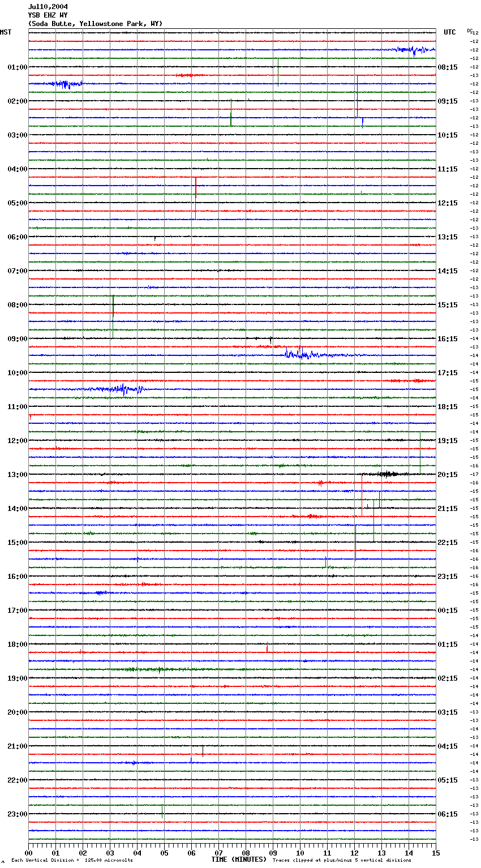Click the 125.00 microvolts vertical division note

tap(72, 861)
